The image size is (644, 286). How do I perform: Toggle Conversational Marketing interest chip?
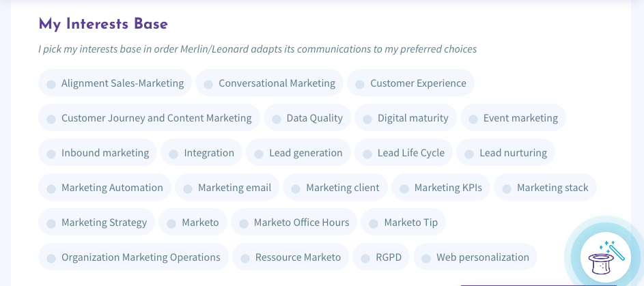[270, 83]
